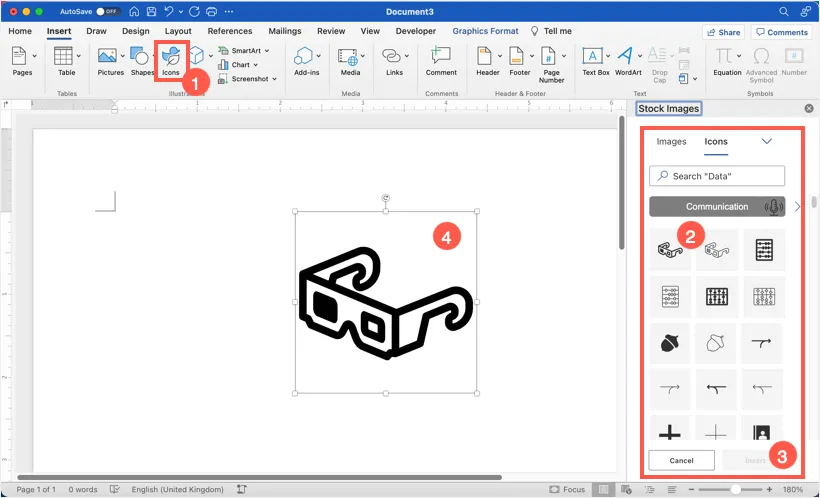820x498 pixels.
Task: Click the Search "Data" field
Action: click(x=717, y=176)
